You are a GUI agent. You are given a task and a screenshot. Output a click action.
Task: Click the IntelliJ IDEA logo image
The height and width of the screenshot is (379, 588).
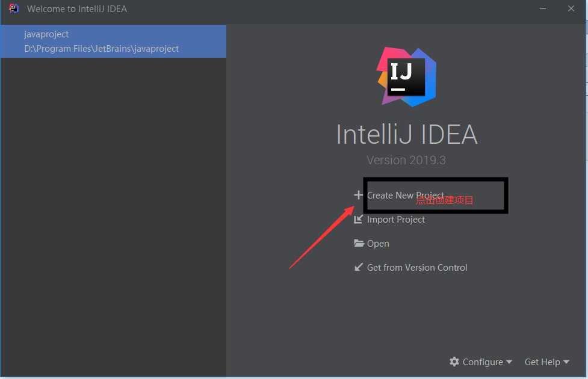point(406,77)
